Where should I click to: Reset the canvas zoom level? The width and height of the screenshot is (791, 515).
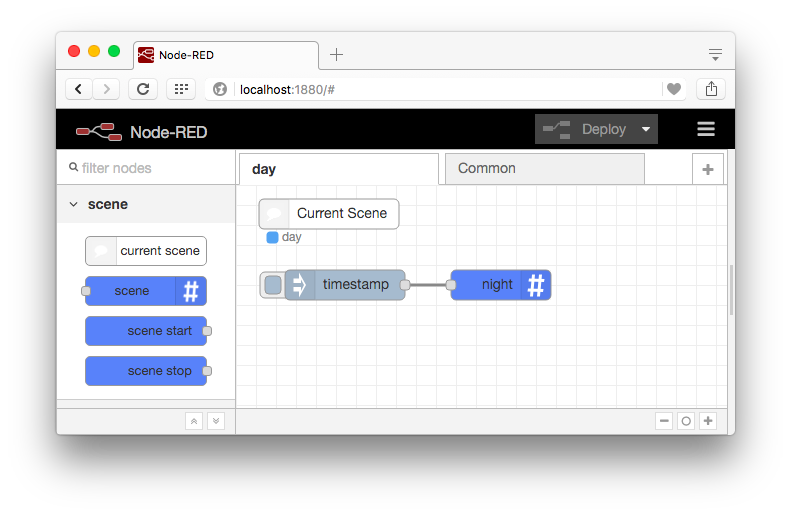coord(686,421)
